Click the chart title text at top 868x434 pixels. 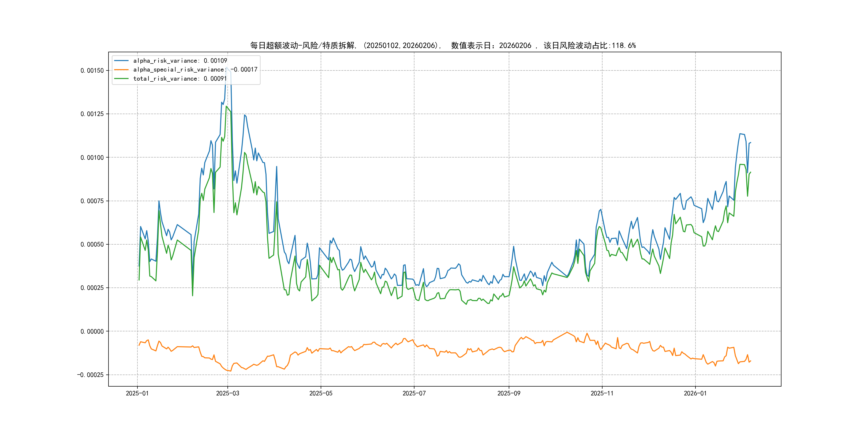click(x=443, y=46)
